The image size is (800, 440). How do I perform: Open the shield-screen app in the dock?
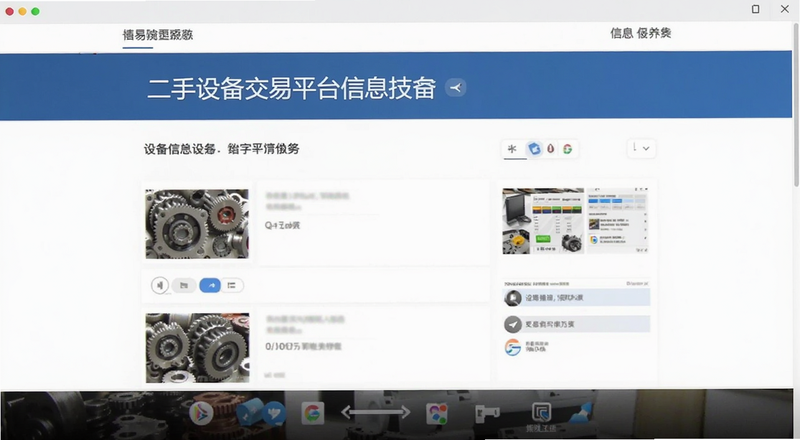tap(541, 412)
